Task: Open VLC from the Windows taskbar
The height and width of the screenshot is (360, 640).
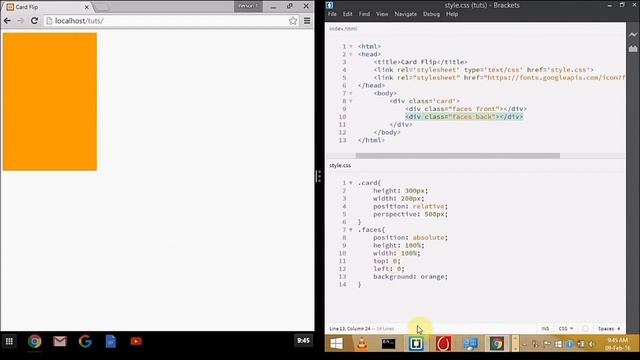Action: (x=362, y=344)
